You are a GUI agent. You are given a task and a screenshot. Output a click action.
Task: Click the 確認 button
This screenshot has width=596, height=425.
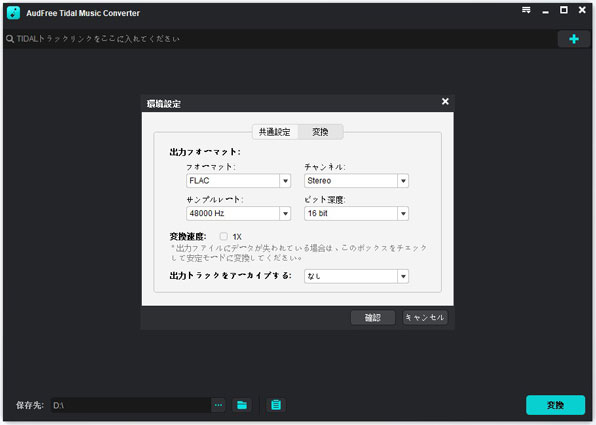click(373, 317)
